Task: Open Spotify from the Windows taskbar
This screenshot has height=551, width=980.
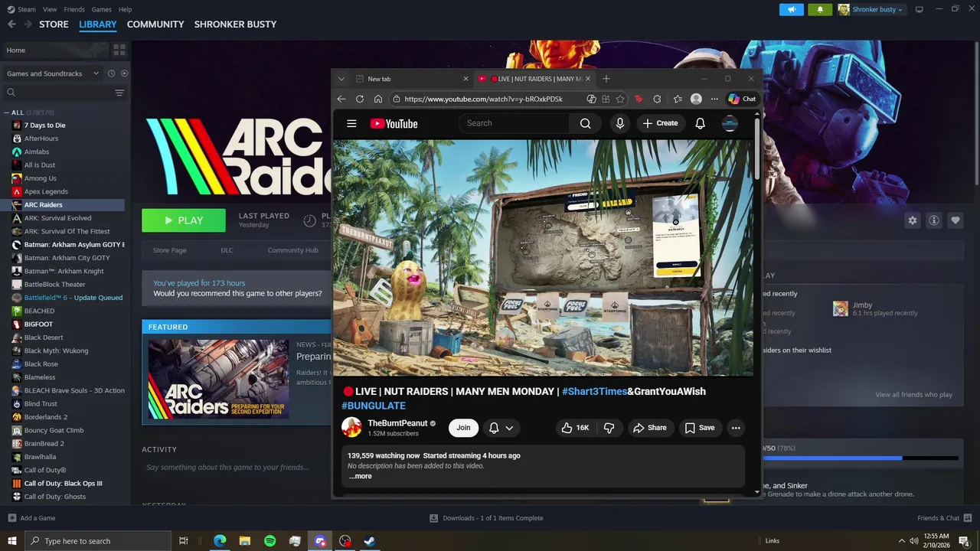Action: click(269, 541)
